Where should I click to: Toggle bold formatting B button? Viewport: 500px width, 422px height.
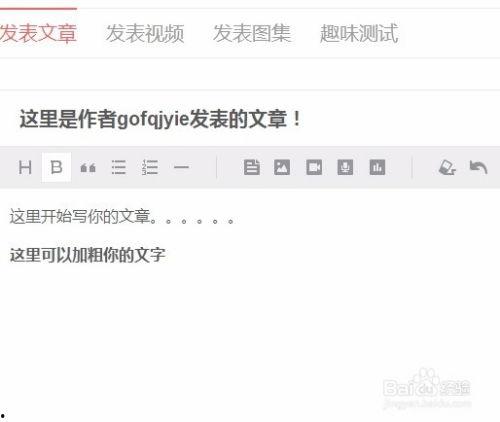pos(56,167)
